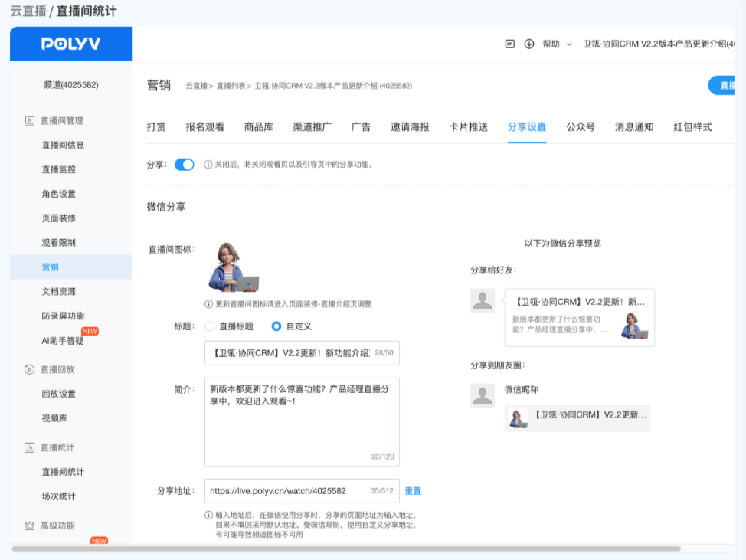The height and width of the screenshot is (560, 746).
Task: Open AI助手答疑 in the sidebar
Action: pos(62,341)
